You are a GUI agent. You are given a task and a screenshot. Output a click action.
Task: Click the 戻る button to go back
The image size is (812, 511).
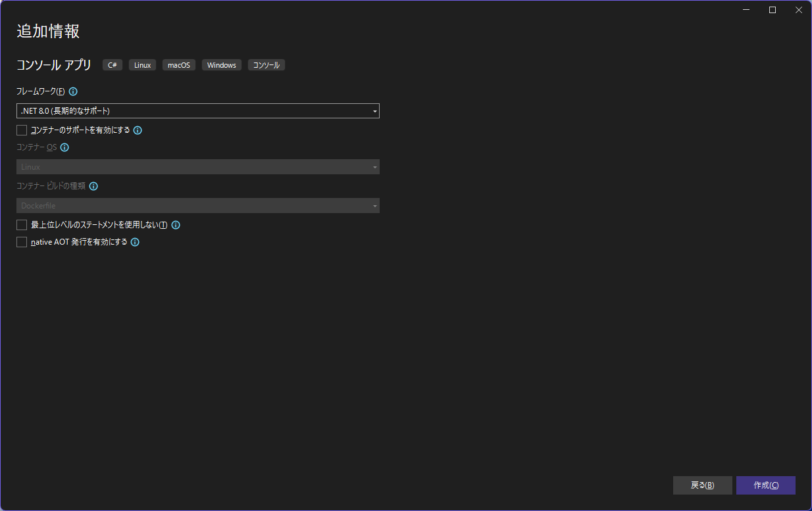[702, 485]
